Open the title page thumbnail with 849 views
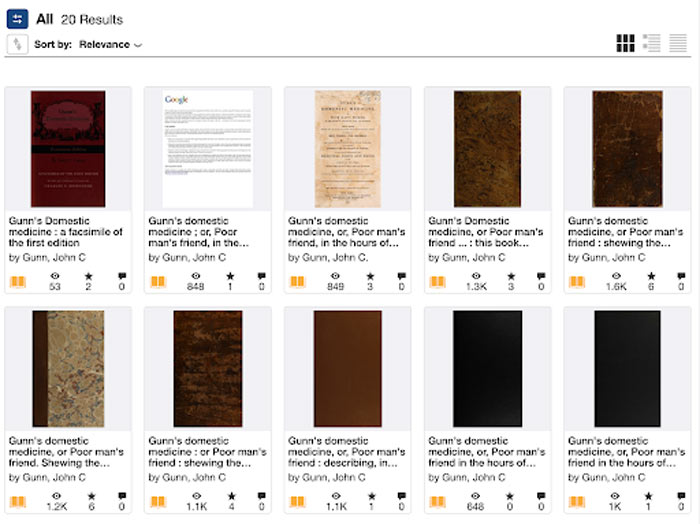 [348, 149]
